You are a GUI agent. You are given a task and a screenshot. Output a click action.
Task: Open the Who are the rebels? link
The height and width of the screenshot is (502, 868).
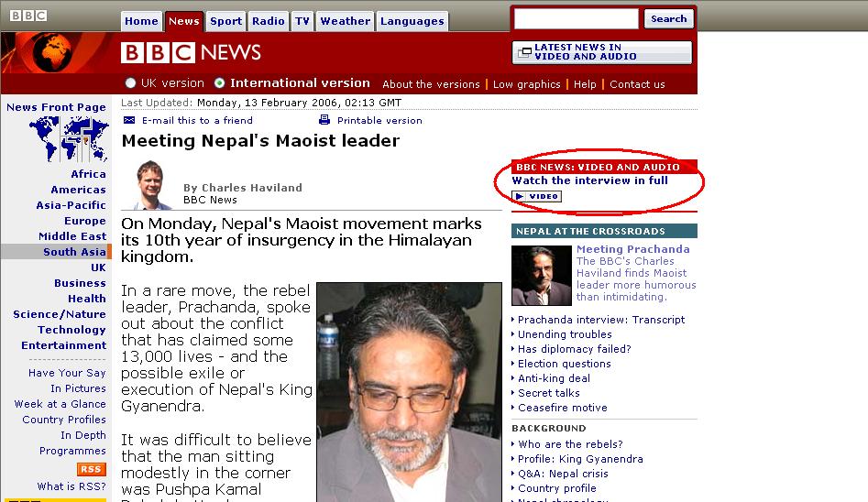click(570, 444)
